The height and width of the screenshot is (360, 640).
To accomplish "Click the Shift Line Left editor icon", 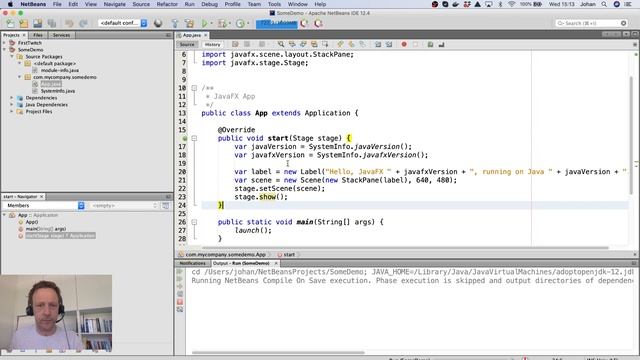I will (x=378, y=44).
